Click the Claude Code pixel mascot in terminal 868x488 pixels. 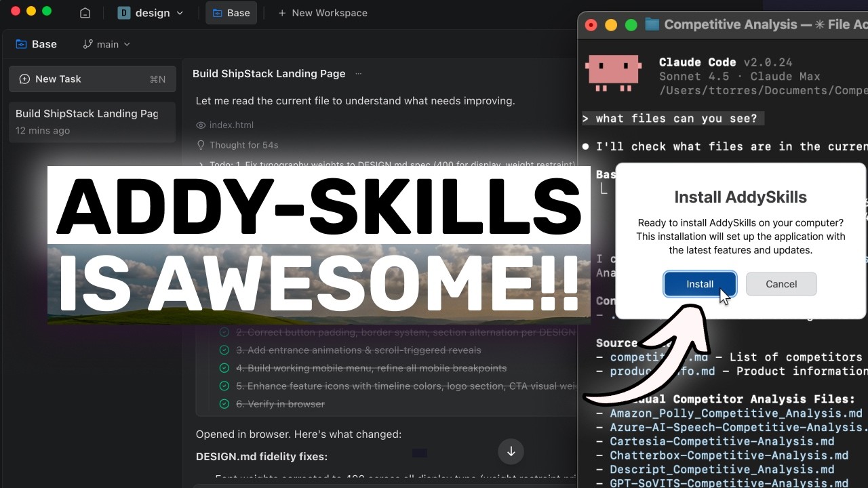(612, 73)
